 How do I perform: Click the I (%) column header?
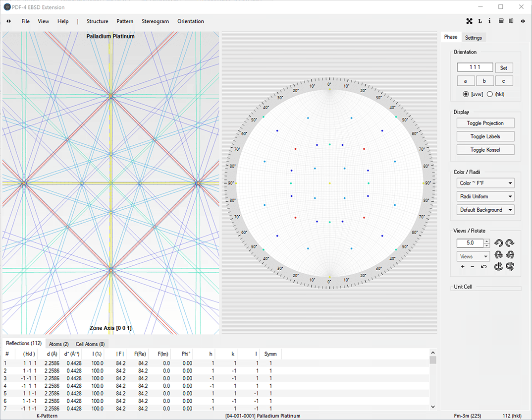[93, 354]
